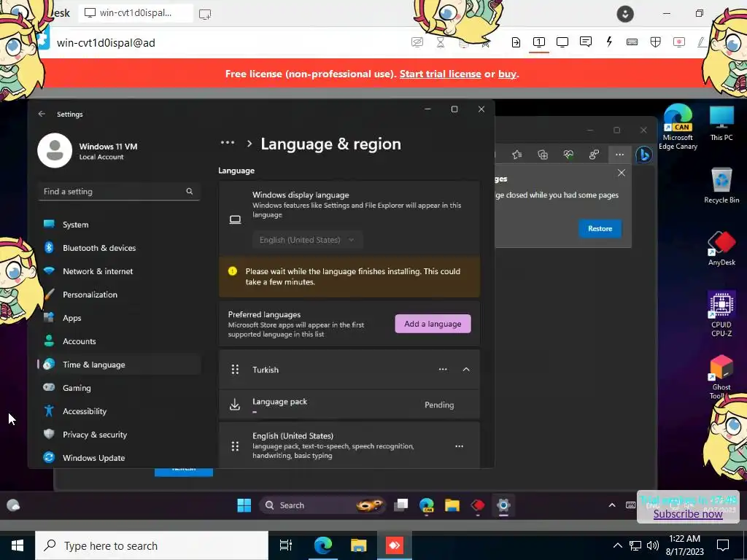Click the buy link in banner
The width and height of the screenshot is (747, 560).
(507, 74)
